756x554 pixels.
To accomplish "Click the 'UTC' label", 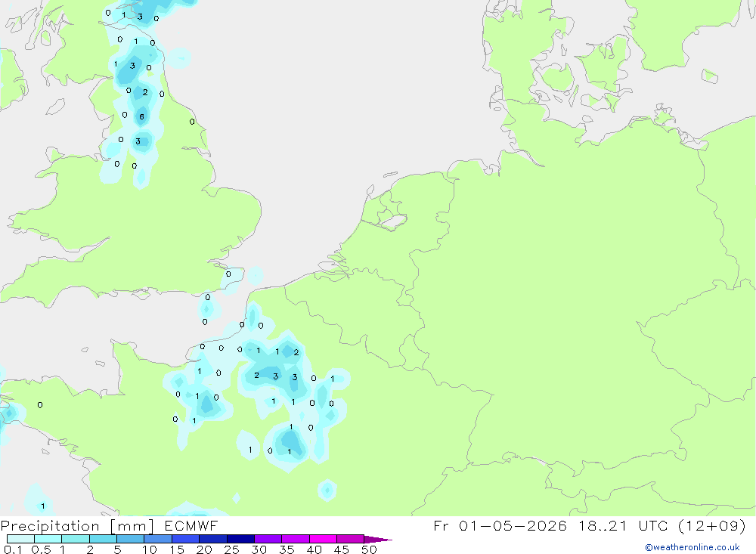I will (x=653, y=525).
